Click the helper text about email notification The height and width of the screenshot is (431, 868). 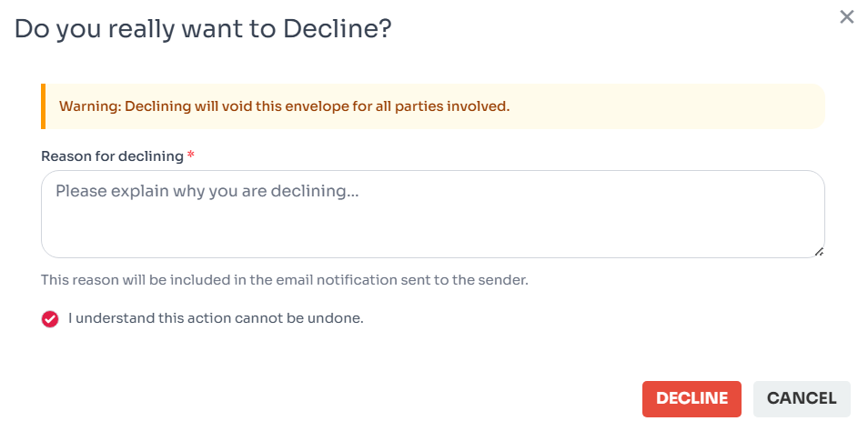tap(285, 280)
